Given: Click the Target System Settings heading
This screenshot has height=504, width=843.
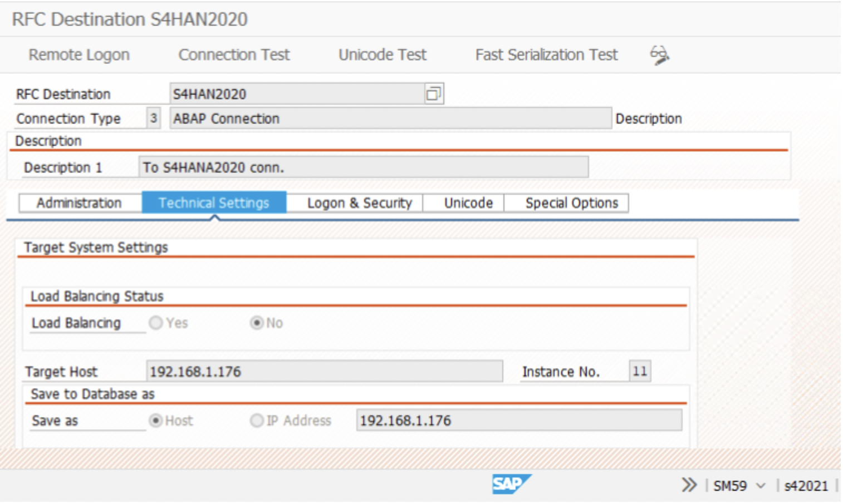Looking at the screenshot, I should click(96, 248).
